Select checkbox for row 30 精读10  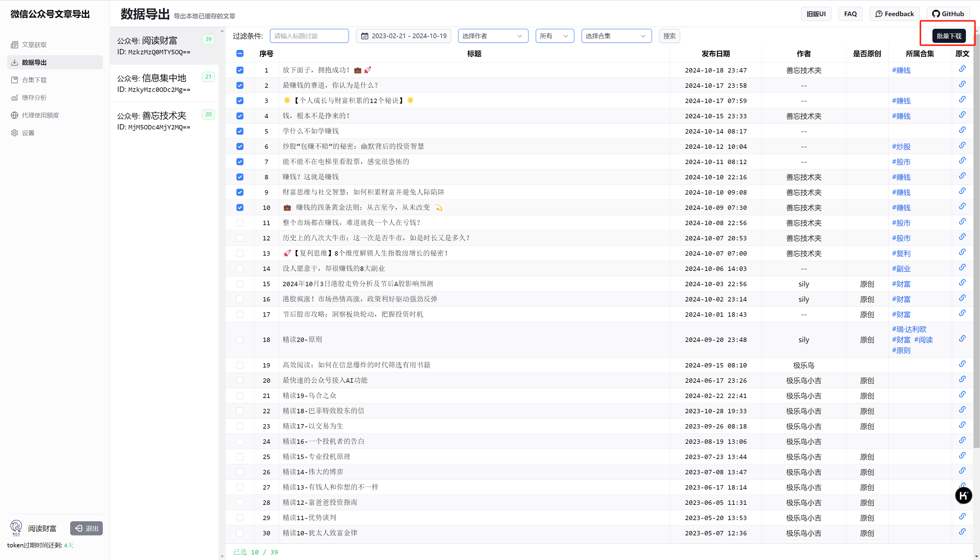tap(240, 533)
